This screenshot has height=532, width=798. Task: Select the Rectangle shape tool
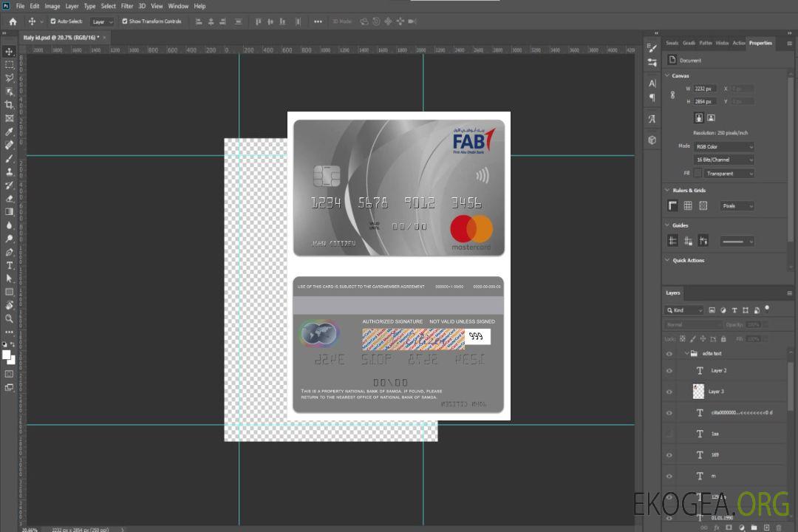[x=9, y=292]
